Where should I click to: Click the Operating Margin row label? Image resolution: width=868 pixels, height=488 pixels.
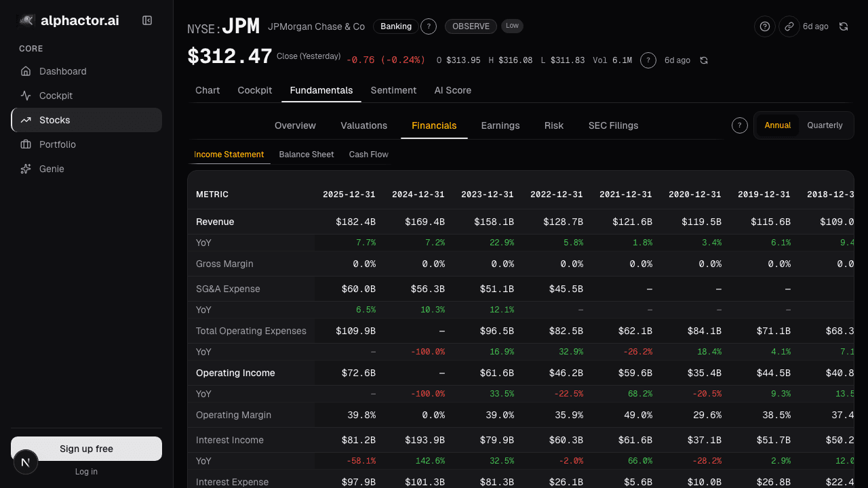point(233,415)
